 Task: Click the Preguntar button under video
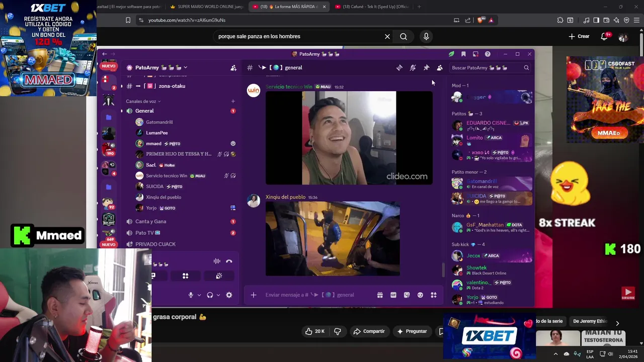pyautogui.click(x=413, y=331)
